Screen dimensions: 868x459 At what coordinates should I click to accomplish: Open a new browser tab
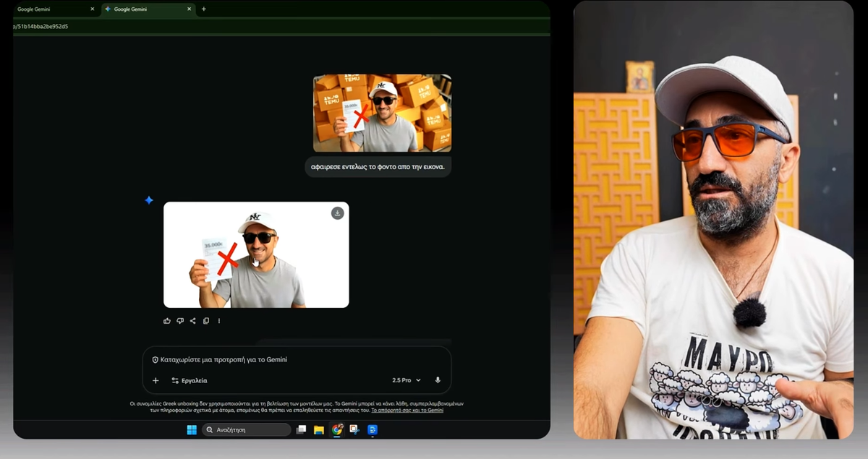(203, 9)
